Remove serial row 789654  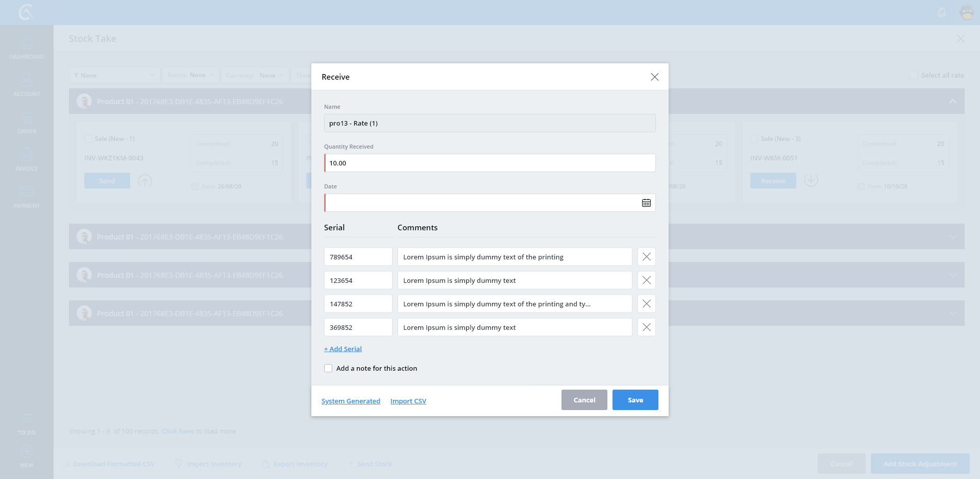pyautogui.click(x=646, y=257)
